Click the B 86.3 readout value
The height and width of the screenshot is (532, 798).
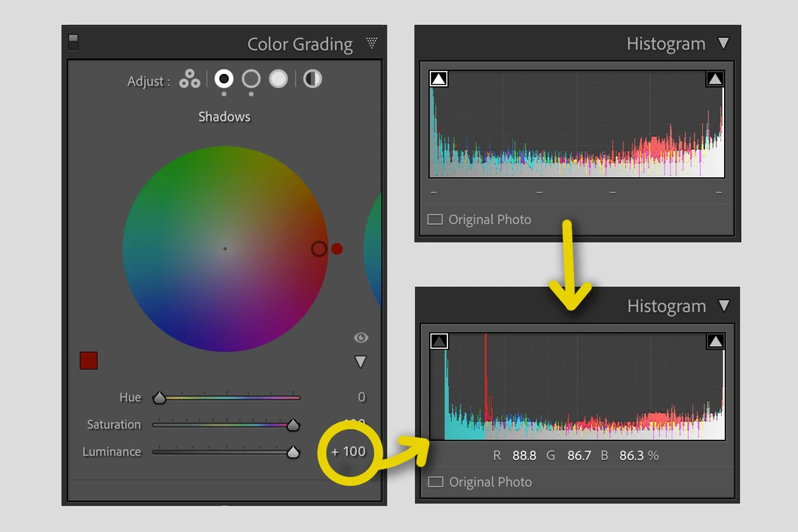pos(632,456)
